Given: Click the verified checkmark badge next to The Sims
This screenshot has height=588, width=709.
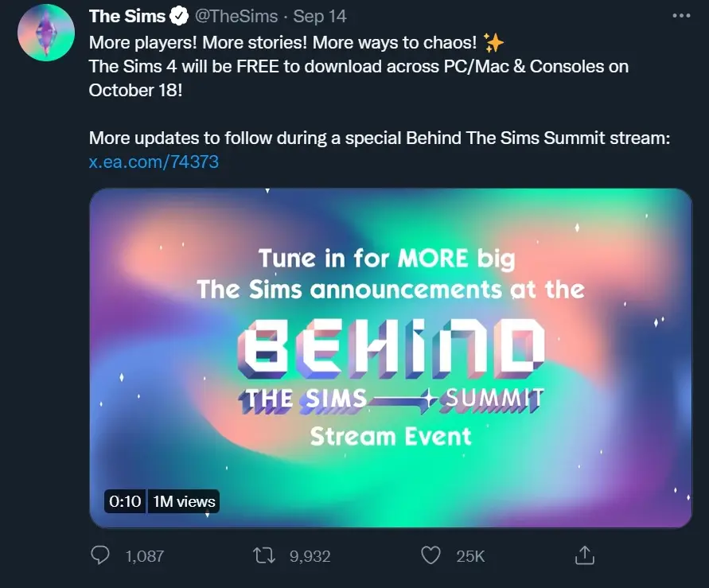Looking at the screenshot, I should click(x=177, y=14).
